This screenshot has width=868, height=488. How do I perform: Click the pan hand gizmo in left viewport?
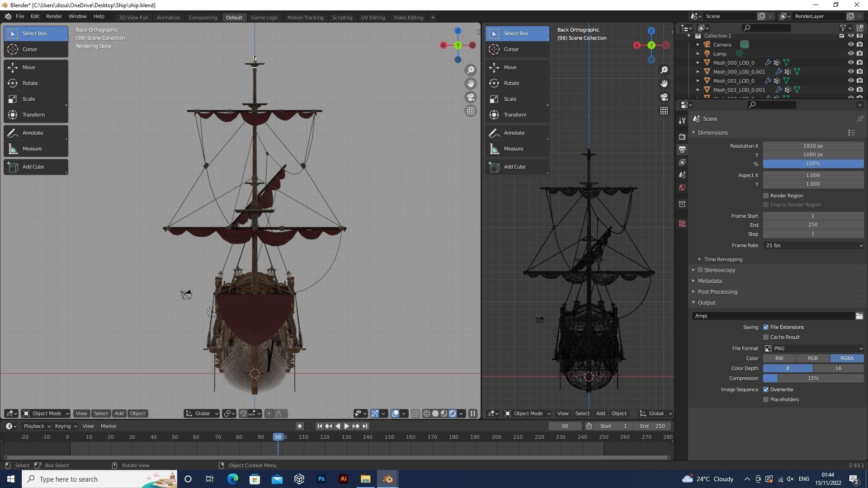point(471,84)
